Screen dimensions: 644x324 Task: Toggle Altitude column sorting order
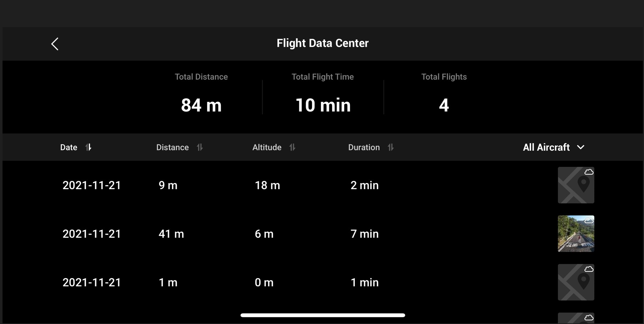point(292,147)
